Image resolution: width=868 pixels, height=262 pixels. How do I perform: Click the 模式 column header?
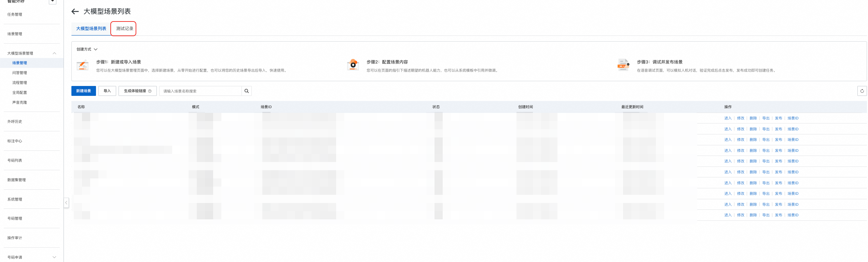pyautogui.click(x=195, y=107)
